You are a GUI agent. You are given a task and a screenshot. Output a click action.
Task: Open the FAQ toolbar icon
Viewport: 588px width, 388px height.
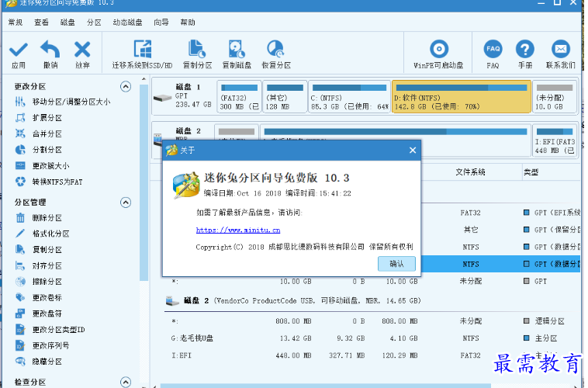coord(493,49)
